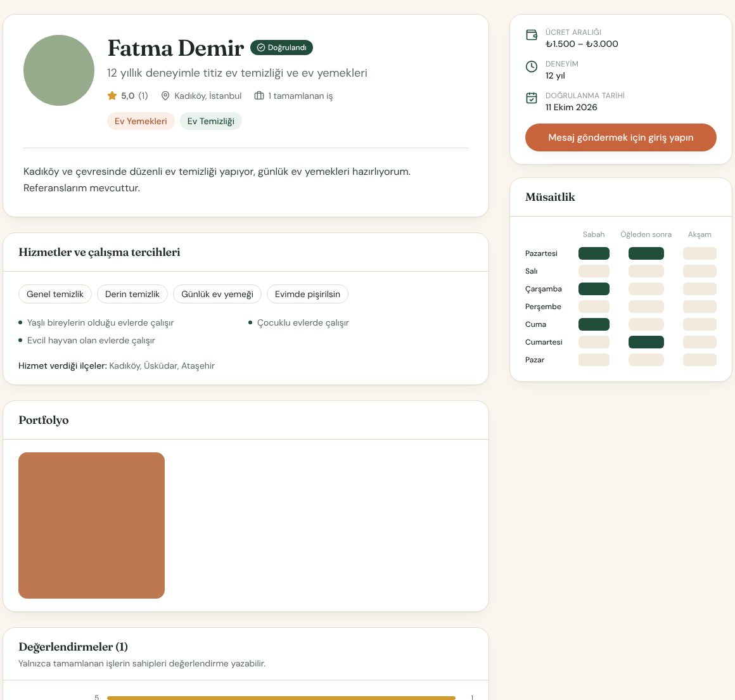Click the 5-star rating distribution bar
The height and width of the screenshot is (700, 735).
click(x=281, y=697)
